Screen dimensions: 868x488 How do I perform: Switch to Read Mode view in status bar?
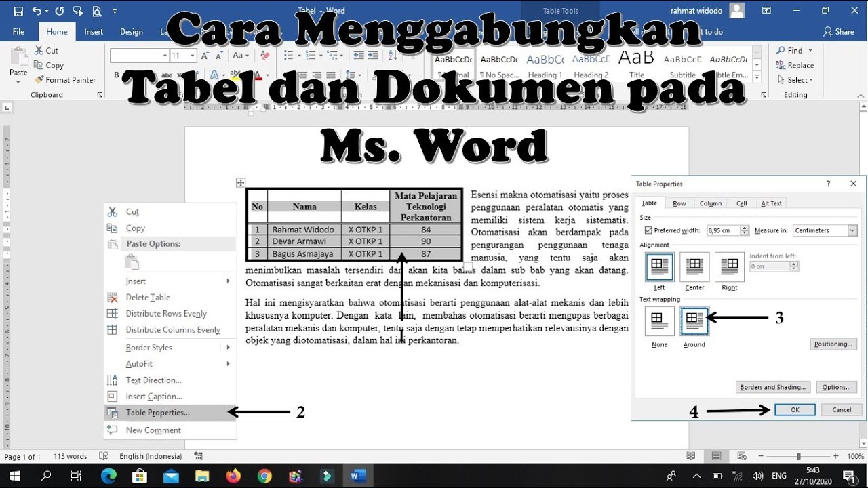[x=690, y=456]
